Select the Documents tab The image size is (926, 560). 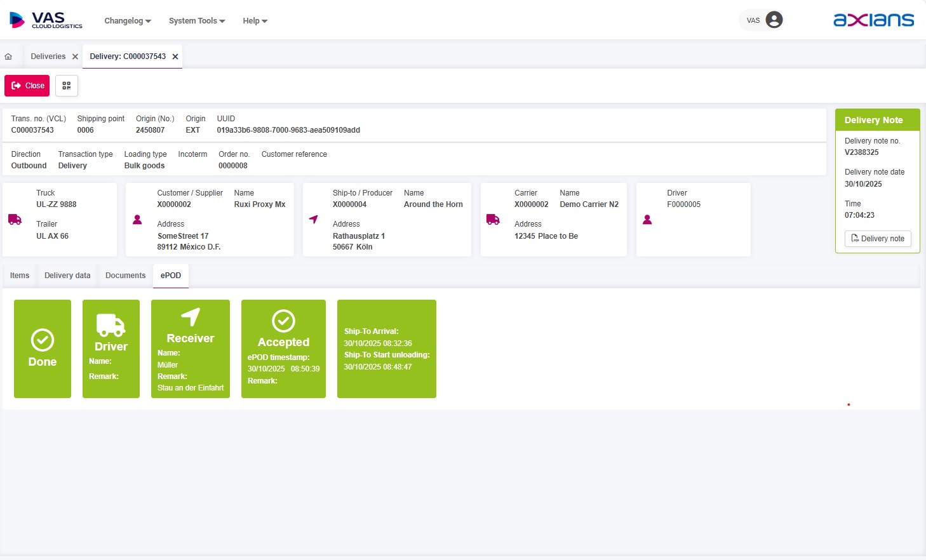125,276
